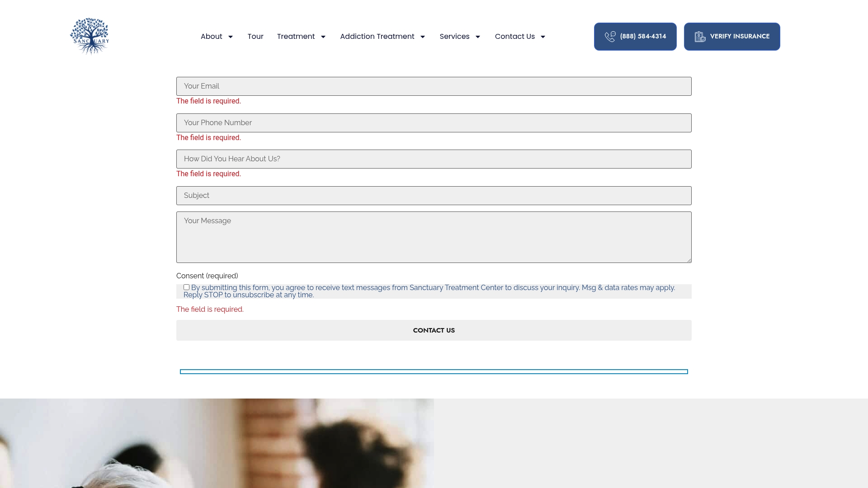Expand the About dropdown arrow
Screen dimensions: 868x488
pos(231,37)
